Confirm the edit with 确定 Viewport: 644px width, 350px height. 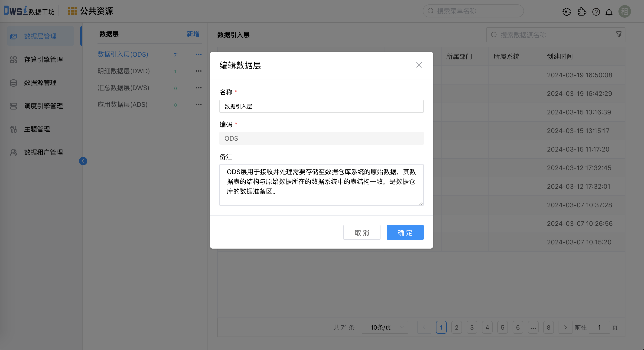click(x=405, y=232)
